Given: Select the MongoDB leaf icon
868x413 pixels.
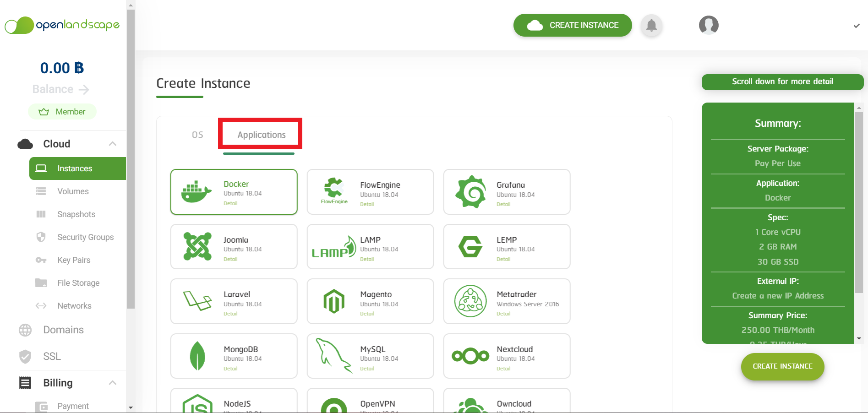Looking at the screenshot, I should [x=197, y=356].
